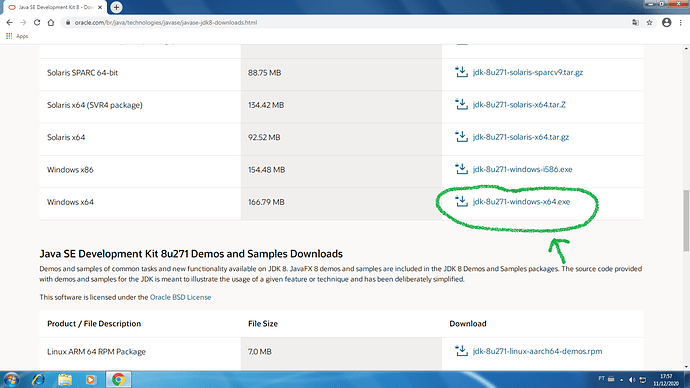Open the translate page icon
This screenshot has height=388, width=690.
coord(635,22)
